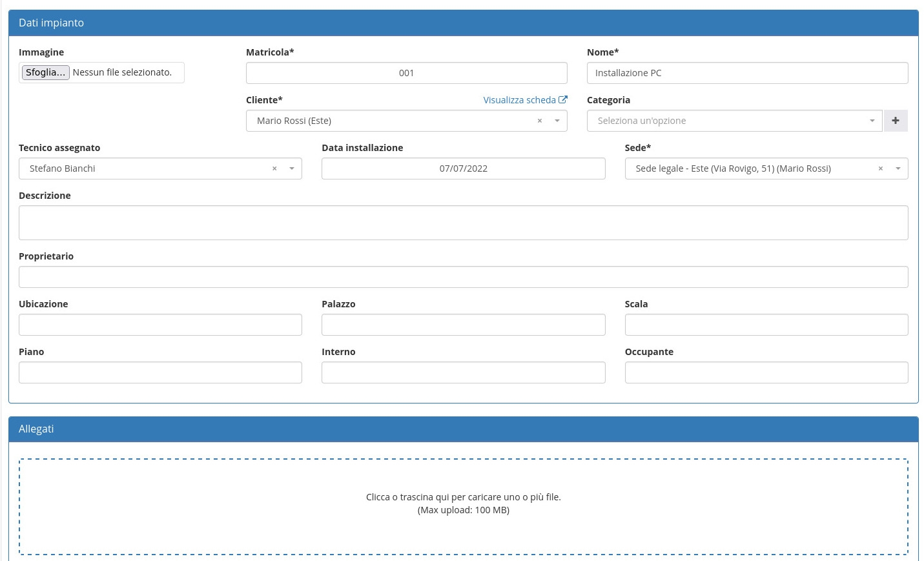Click inside the Descrizione text area
This screenshot has width=924, height=561.
[x=463, y=223]
